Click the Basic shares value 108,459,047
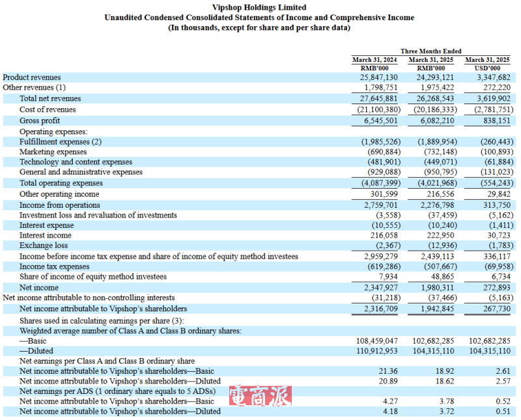Viewport: 521px width, 420px height. point(377,341)
